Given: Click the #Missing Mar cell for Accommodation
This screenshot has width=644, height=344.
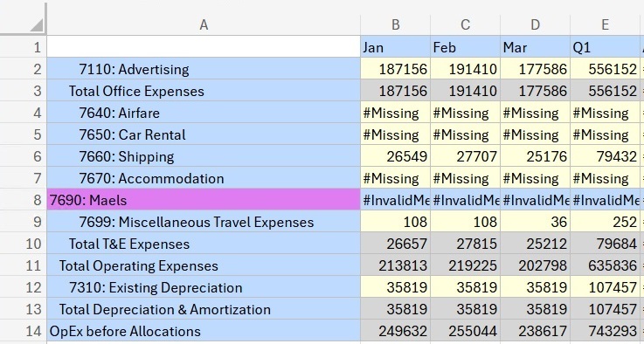Looking at the screenshot, I should (535, 178).
